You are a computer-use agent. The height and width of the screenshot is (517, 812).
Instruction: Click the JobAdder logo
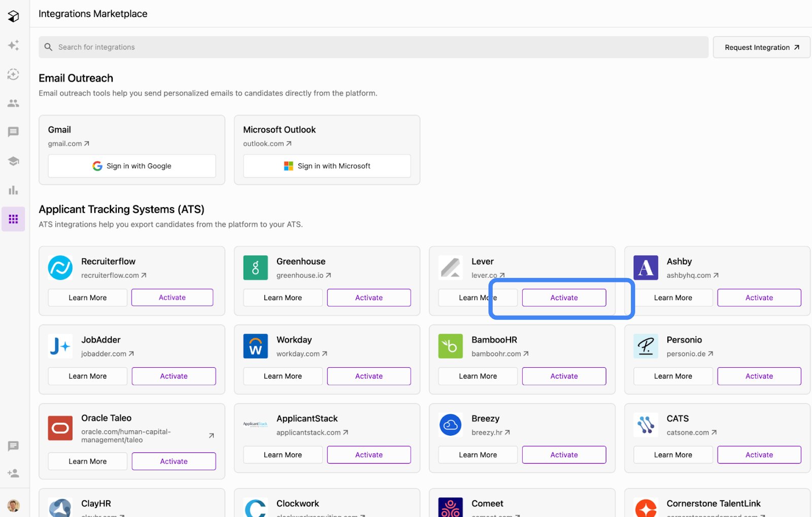[x=60, y=346]
